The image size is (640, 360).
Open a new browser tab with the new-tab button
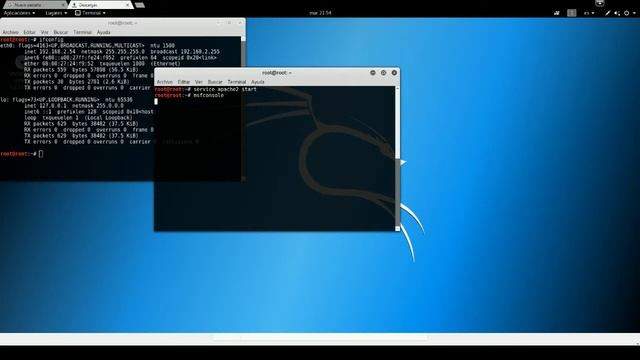[140, 5]
